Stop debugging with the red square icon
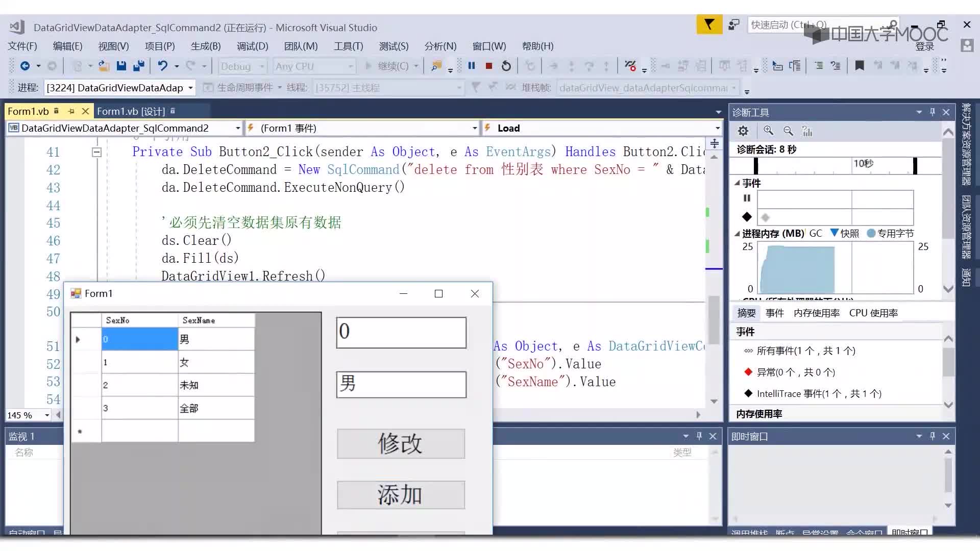The width and height of the screenshot is (980, 551). pos(489,66)
